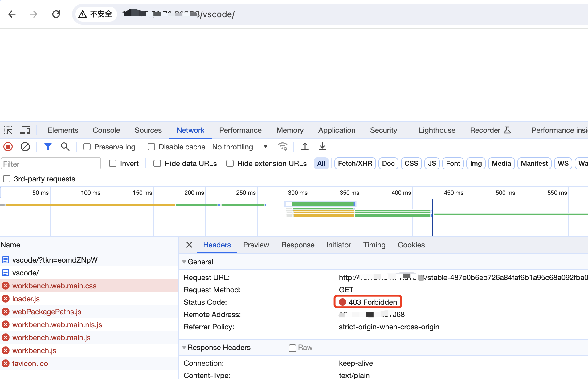Reload the browser page
This screenshot has height=379, width=588.
click(56, 14)
